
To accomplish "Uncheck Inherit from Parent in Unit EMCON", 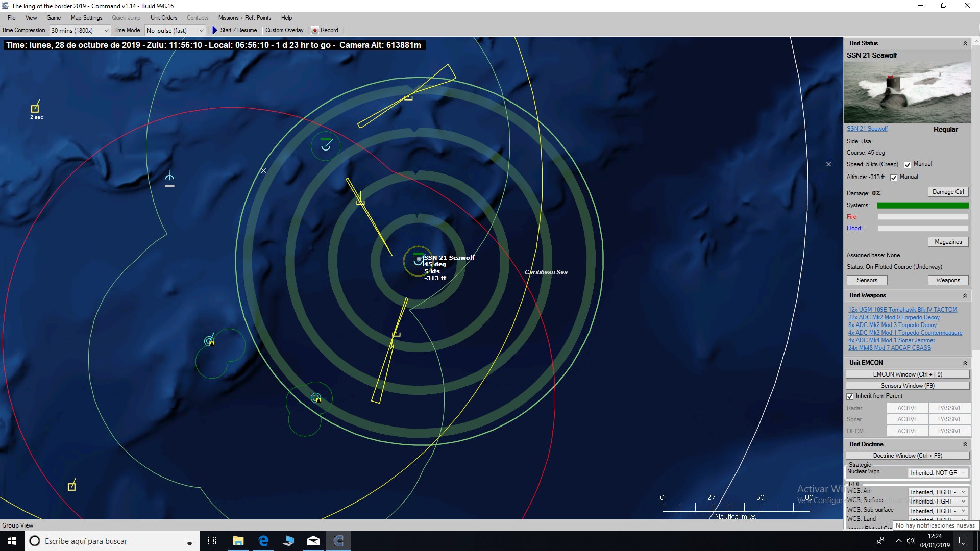I will click(x=850, y=396).
